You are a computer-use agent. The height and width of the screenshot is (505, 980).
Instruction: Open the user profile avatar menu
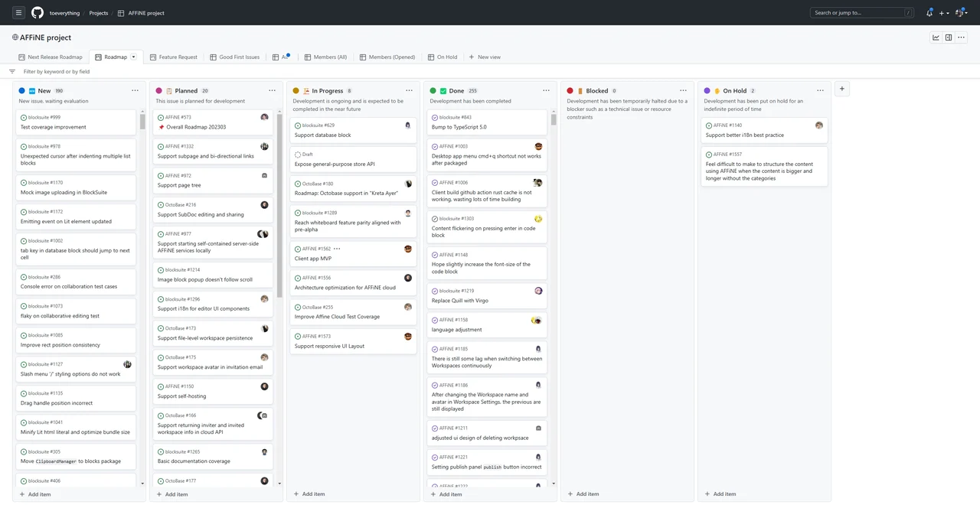click(962, 12)
